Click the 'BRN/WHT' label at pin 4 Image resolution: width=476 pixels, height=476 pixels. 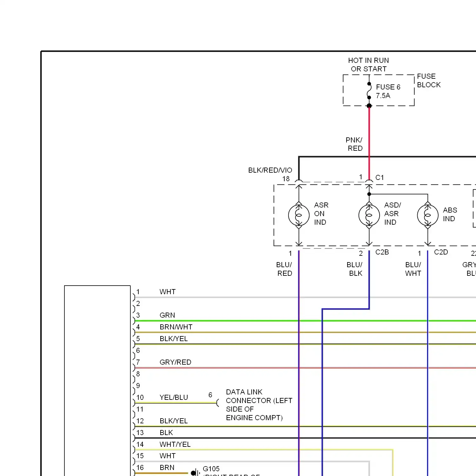click(x=176, y=327)
